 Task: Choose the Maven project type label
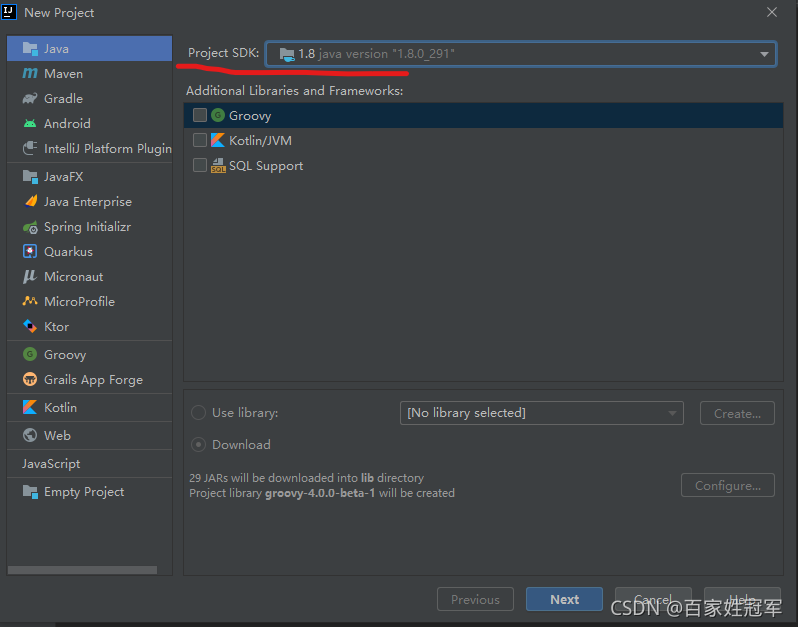point(64,74)
